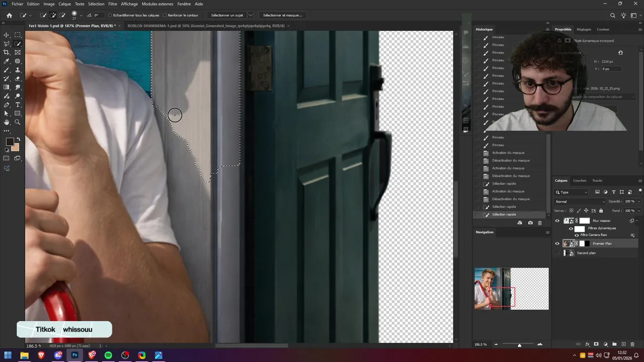Open search magnifier at top right
Viewport: 644px width, 362px height.
(x=612, y=16)
